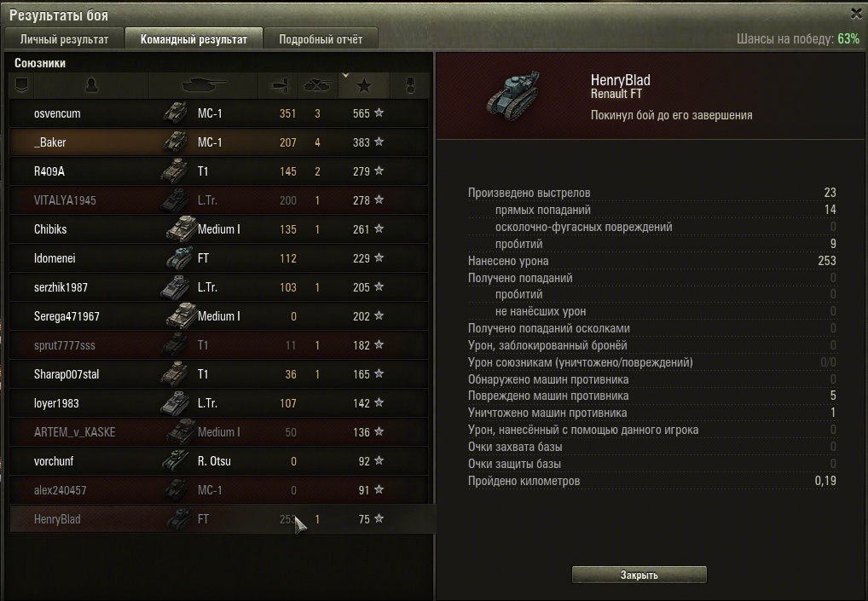Click the sort arrow above the star column

pyautogui.click(x=345, y=75)
